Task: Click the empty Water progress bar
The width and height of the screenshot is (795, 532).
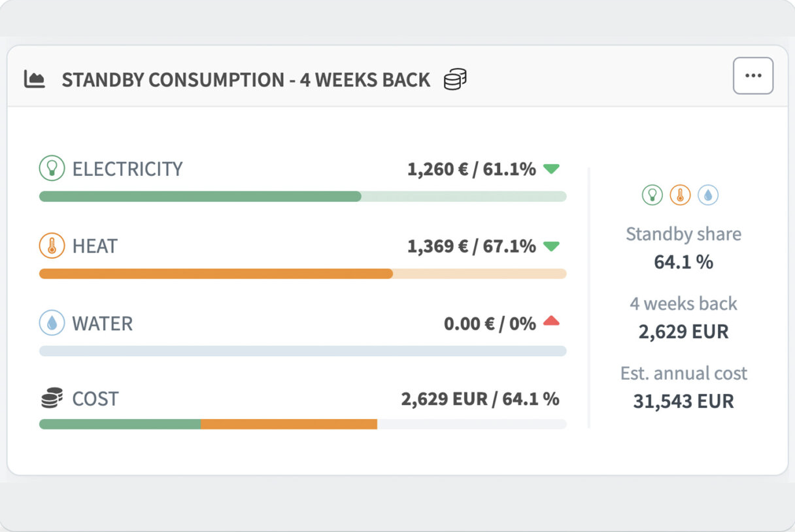Action: coord(302,352)
